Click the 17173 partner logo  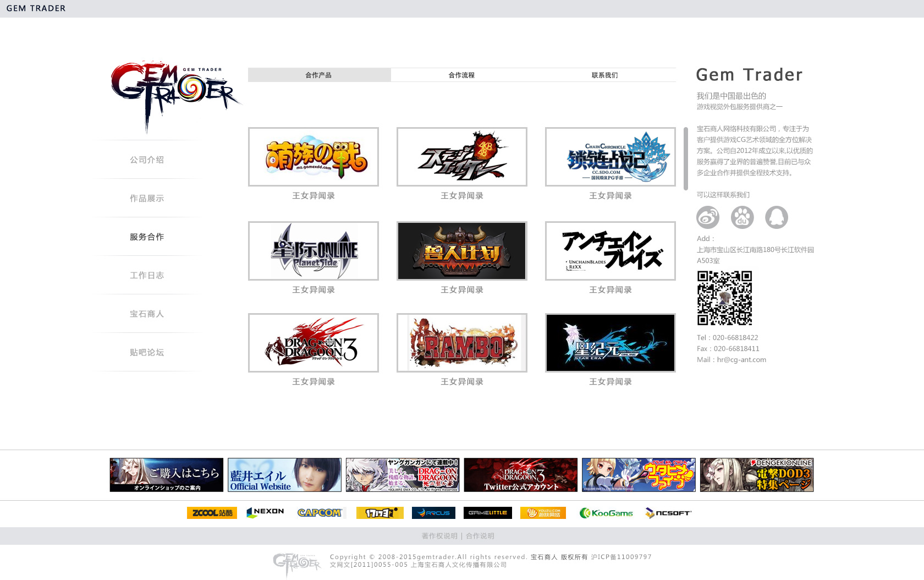(x=380, y=513)
